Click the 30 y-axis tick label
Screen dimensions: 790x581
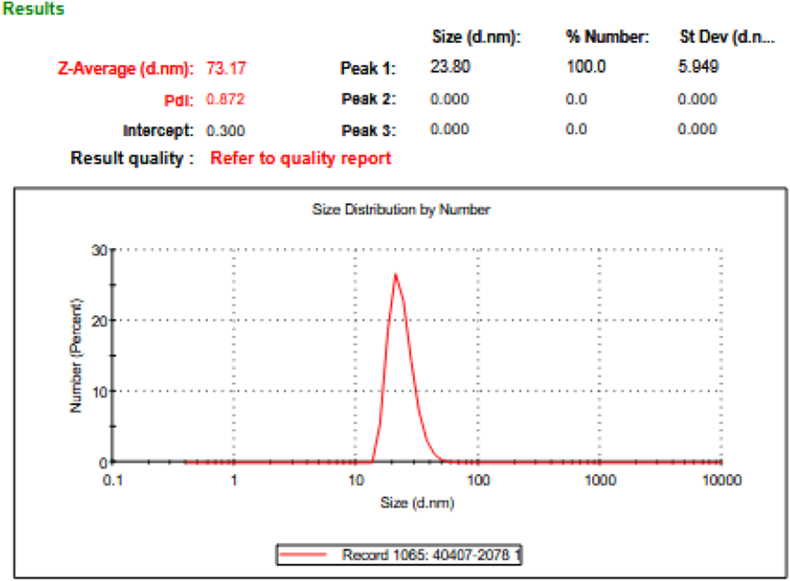tap(99, 250)
